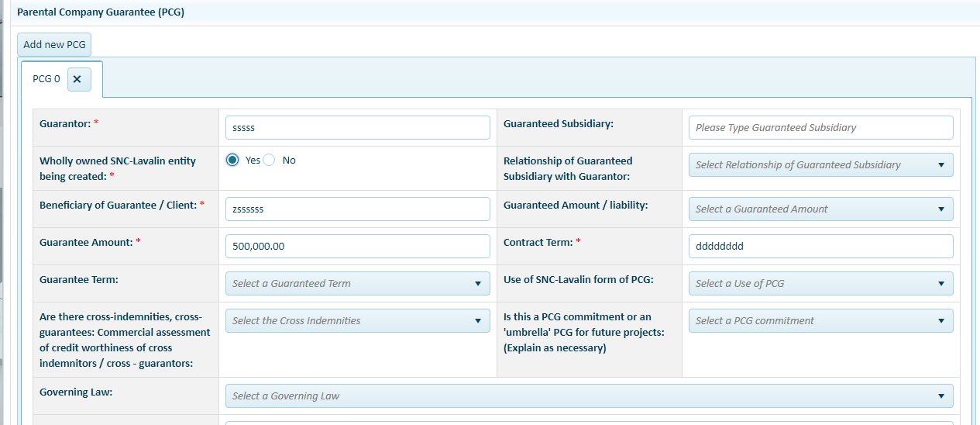Click the Guaranteed Term dropdown arrow
Screen dimensions: 980x425
(477, 284)
